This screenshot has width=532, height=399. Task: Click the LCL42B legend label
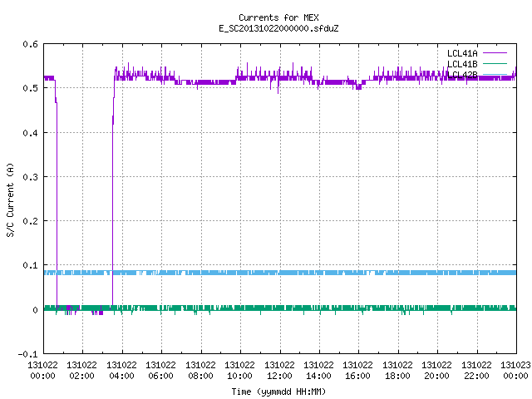[462, 75]
